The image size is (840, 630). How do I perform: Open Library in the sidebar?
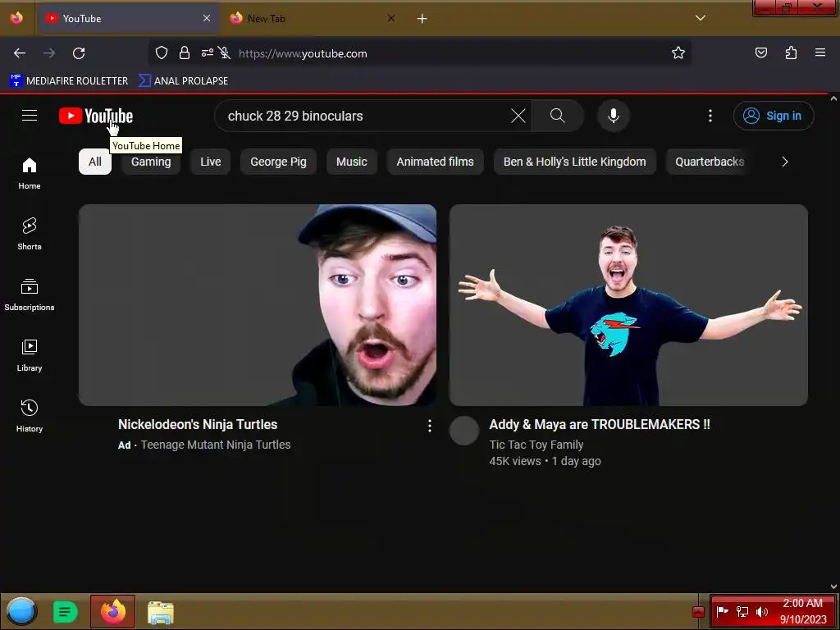tap(30, 355)
